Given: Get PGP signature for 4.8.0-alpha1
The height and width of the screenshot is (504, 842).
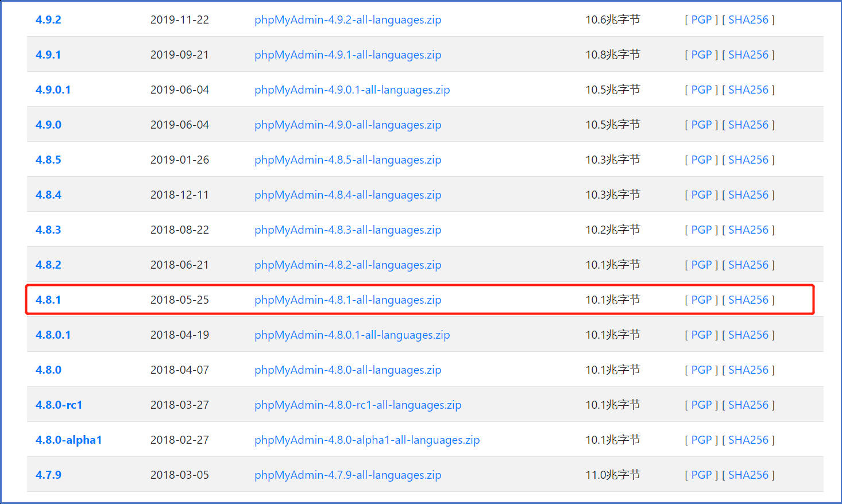Looking at the screenshot, I should click(701, 440).
